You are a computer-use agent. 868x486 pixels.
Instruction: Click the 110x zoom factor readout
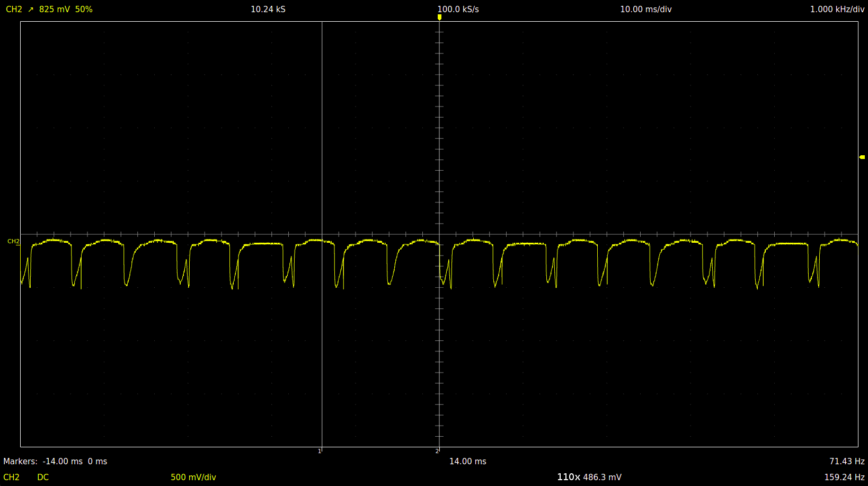(x=569, y=478)
